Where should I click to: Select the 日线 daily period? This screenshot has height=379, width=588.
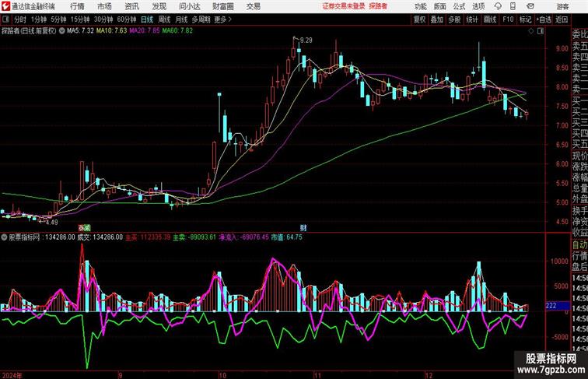(147, 19)
